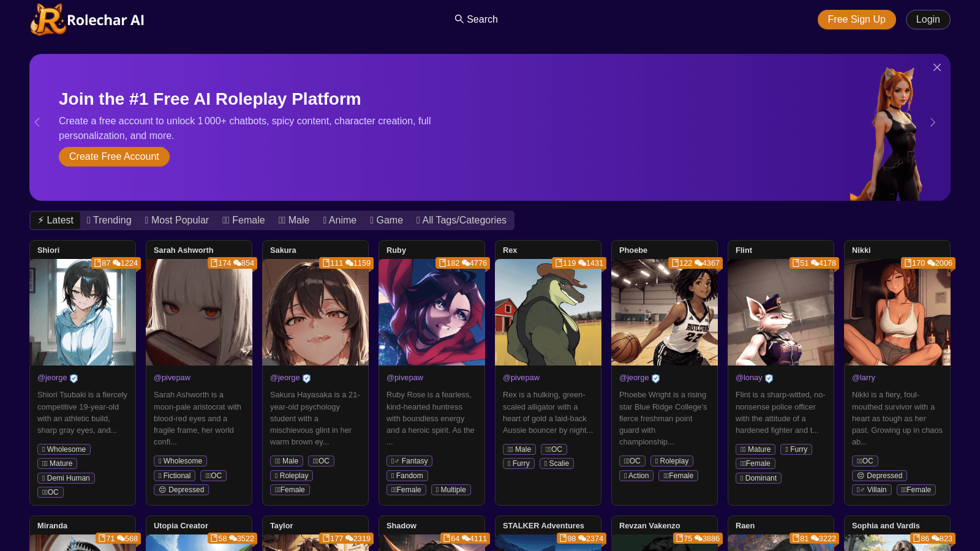Open the Anime category tab
This screenshot has height=551, width=980.
[x=340, y=220]
